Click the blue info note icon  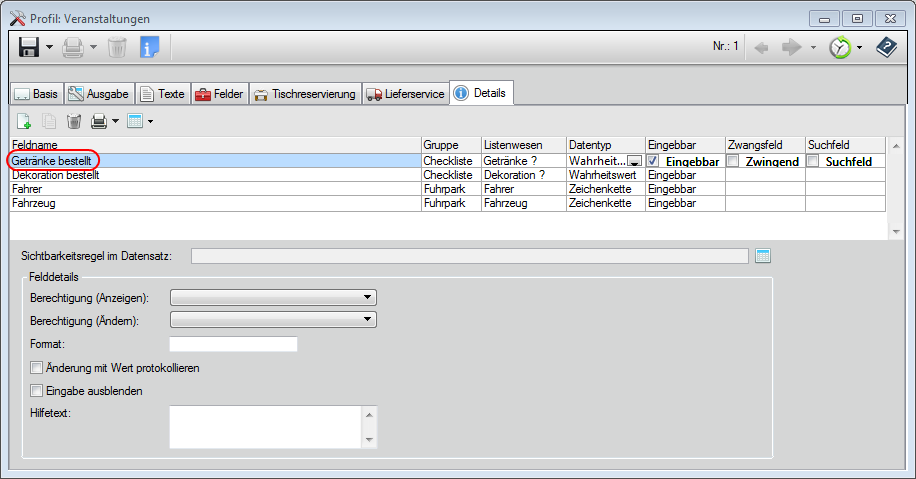[x=149, y=47]
